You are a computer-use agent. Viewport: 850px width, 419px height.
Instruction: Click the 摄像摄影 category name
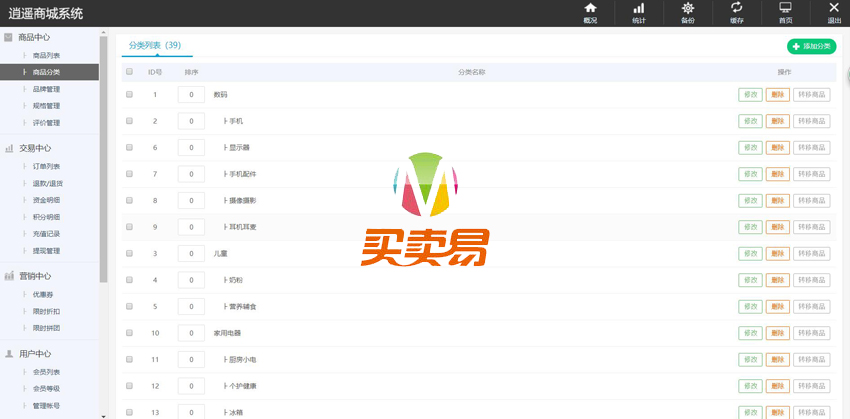pyautogui.click(x=242, y=201)
